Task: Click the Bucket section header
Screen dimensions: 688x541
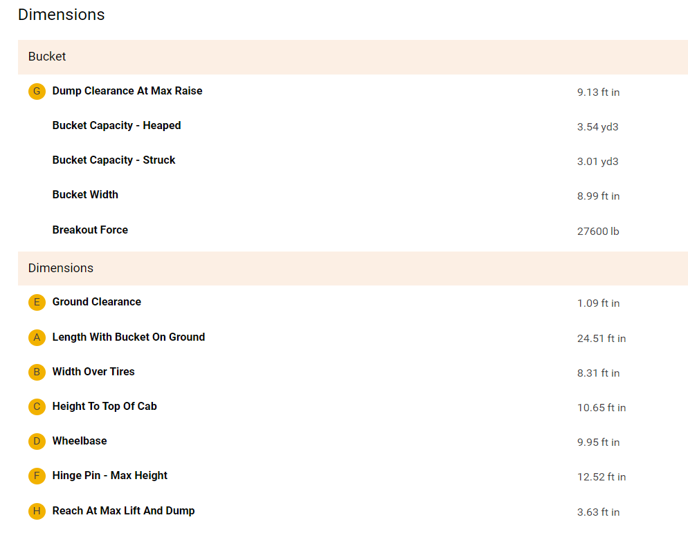Action: click(47, 57)
